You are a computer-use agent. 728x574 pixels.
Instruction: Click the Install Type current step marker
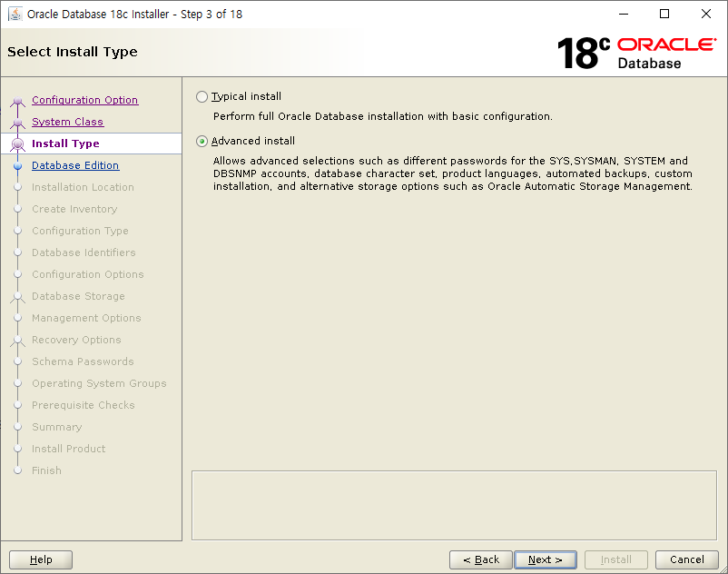tap(17, 144)
